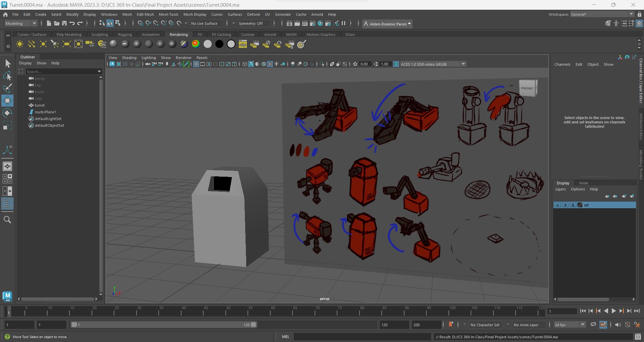Select nurbsPlane1 in the Outliner
Screen dimensions: 644x342
(x=46, y=112)
